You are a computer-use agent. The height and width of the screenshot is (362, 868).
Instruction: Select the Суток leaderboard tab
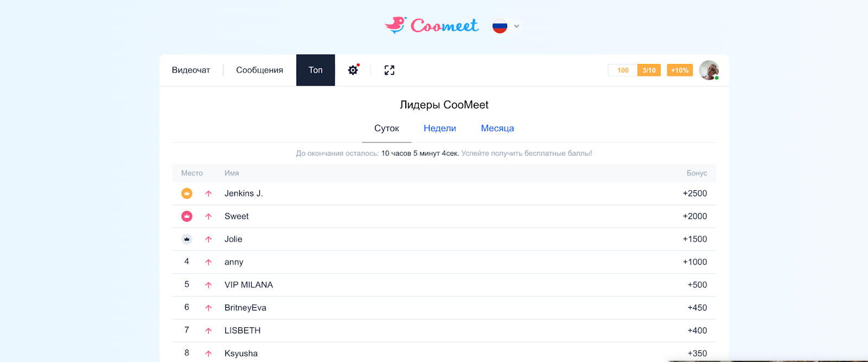(386, 128)
